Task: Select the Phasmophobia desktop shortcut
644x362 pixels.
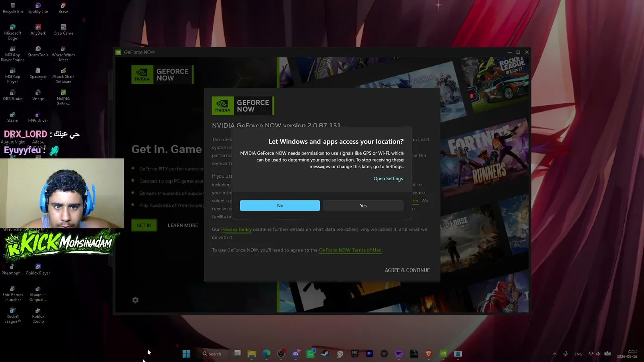Action: [x=13, y=269]
